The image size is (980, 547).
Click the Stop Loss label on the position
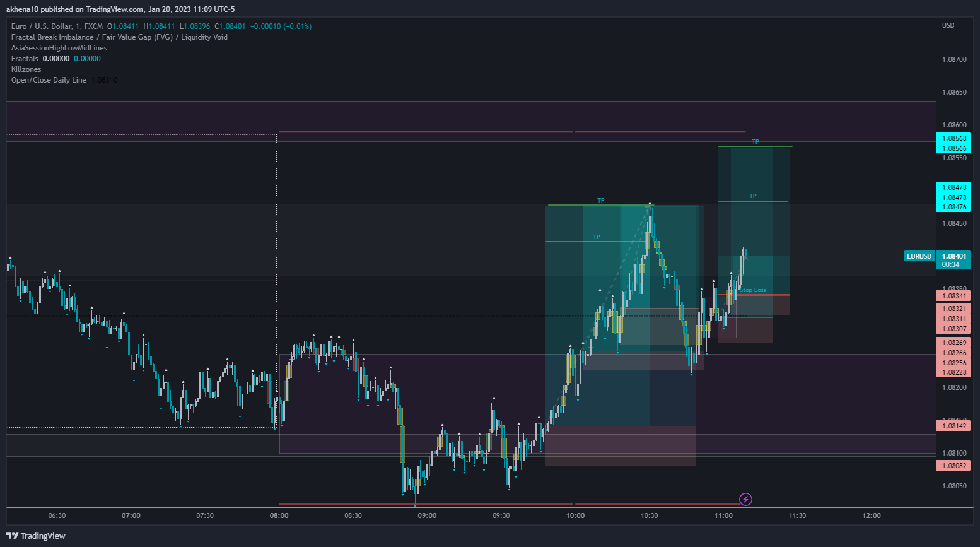tap(753, 290)
